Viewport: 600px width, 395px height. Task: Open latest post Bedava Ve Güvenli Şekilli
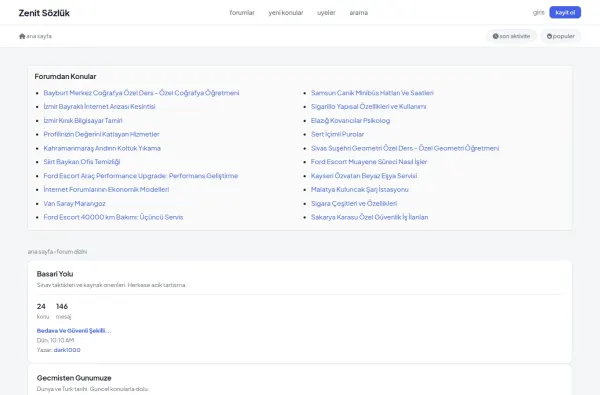(74, 330)
